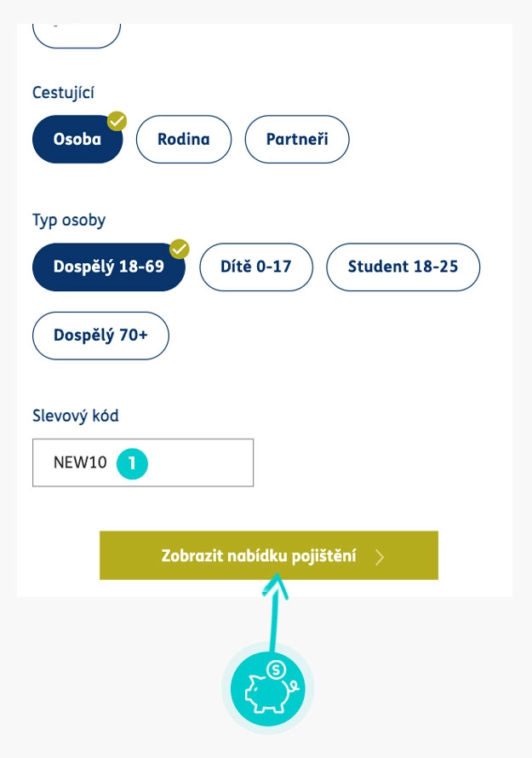Click the piggy bank savings icon
This screenshot has width=532, height=758.
pyautogui.click(x=267, y=688)
